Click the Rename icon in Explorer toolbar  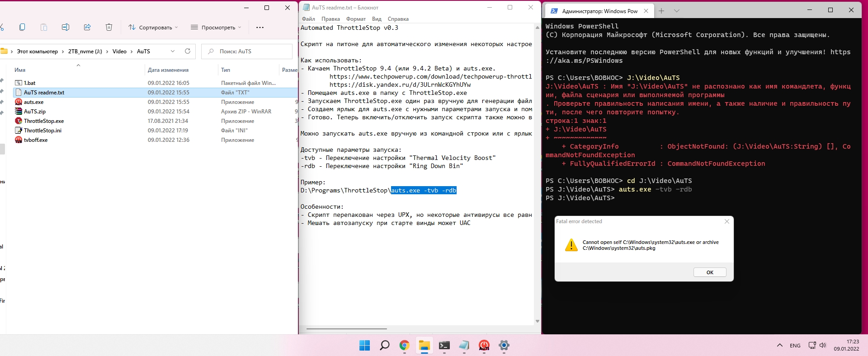click(66, 27)
